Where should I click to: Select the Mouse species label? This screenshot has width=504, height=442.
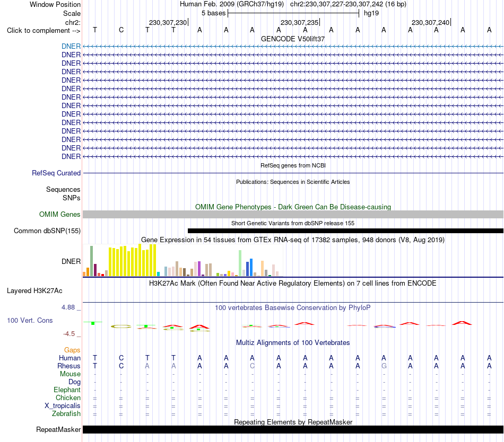(x=70, y=374)
